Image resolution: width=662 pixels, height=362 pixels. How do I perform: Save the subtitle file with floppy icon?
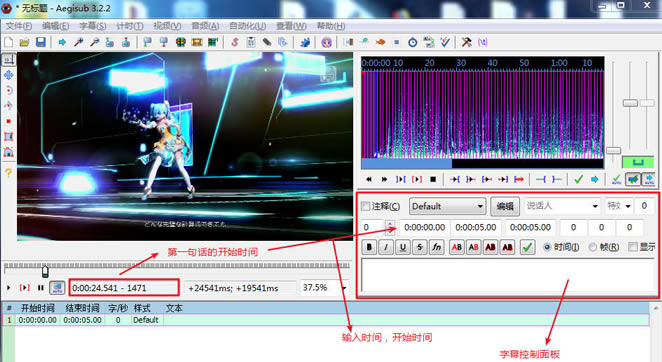[x=41, y=42]
